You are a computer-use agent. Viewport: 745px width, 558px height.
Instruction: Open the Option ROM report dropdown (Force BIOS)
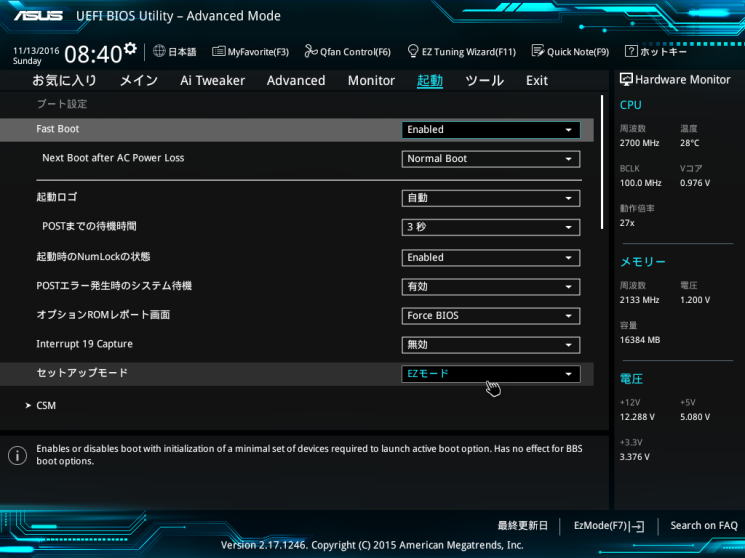pyautogui.click(x=491, y=316)
